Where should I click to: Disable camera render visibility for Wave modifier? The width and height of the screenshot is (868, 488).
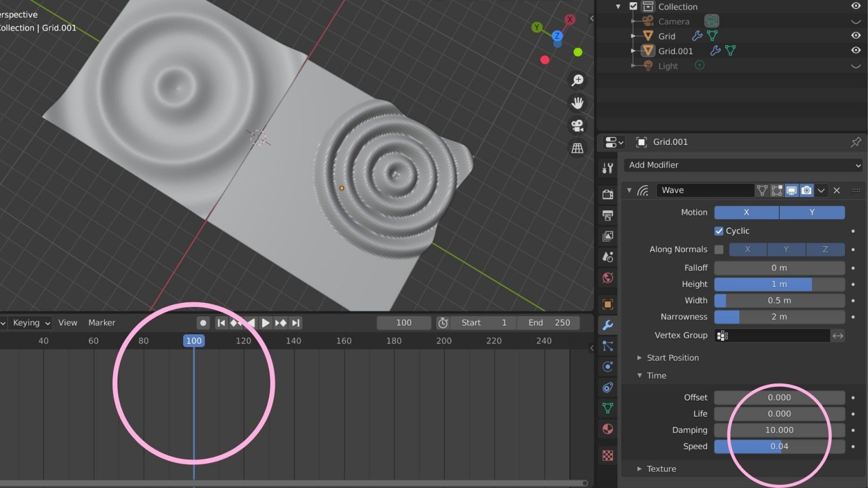point(806,190)
